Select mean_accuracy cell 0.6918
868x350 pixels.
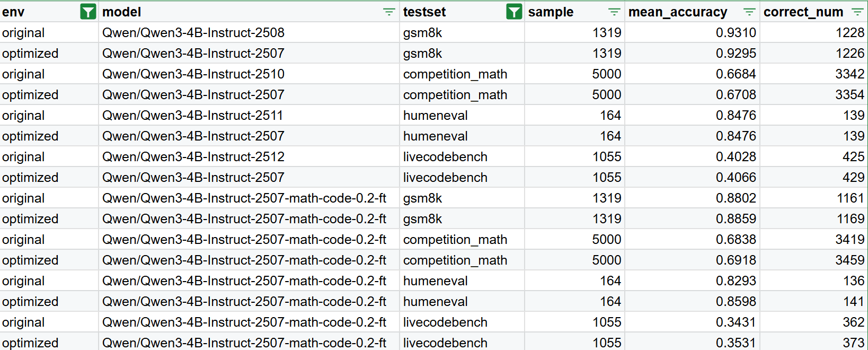[693, 260]
